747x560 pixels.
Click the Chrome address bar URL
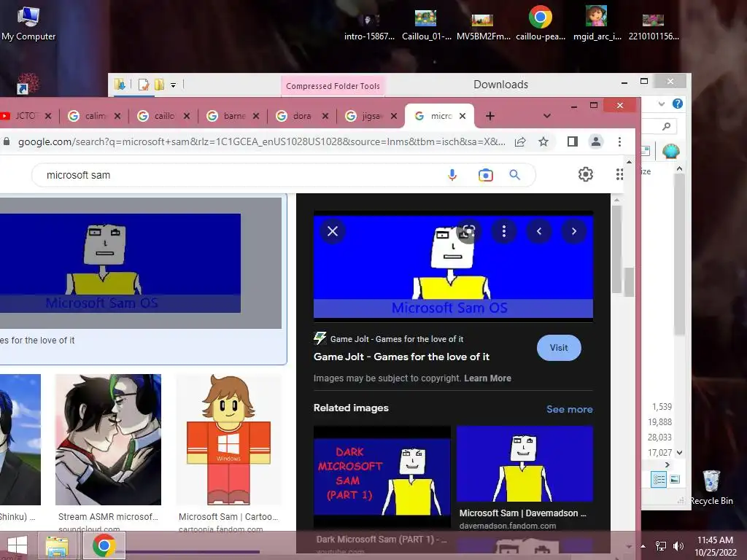click(x=261, y=141)
